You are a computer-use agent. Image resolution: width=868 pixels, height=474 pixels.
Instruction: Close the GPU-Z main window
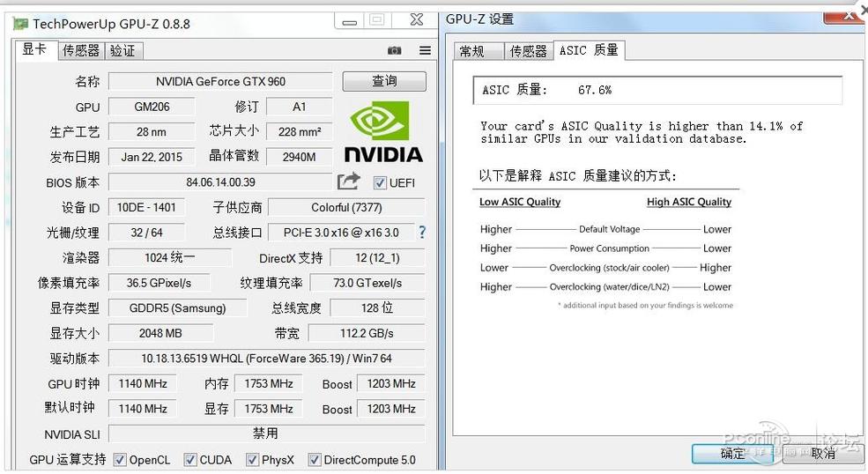tap(416, 20)
